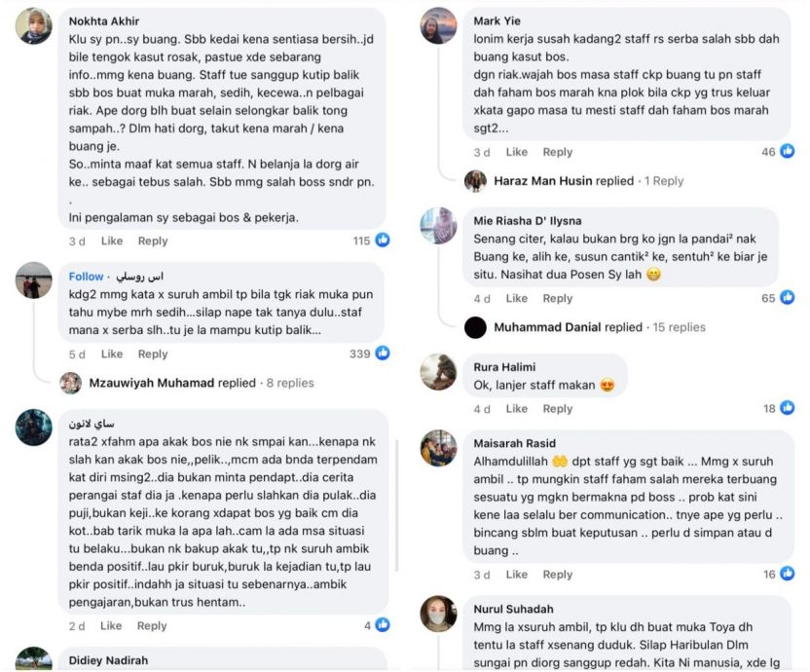The image size is (810, 672).
Task: Click reaction icon on Maisarah Rasid's comment
Action: [x=787, y=574]
